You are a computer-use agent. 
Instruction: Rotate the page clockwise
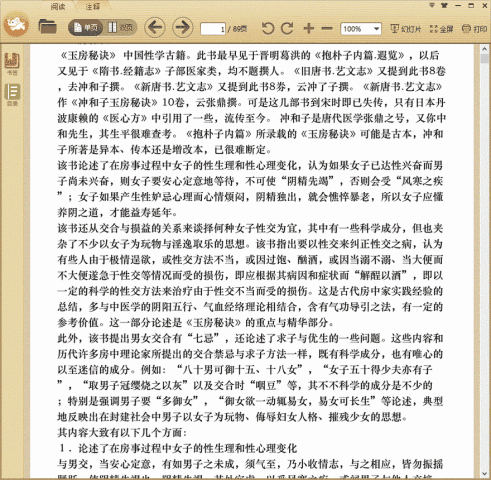[x=287, y=29]
